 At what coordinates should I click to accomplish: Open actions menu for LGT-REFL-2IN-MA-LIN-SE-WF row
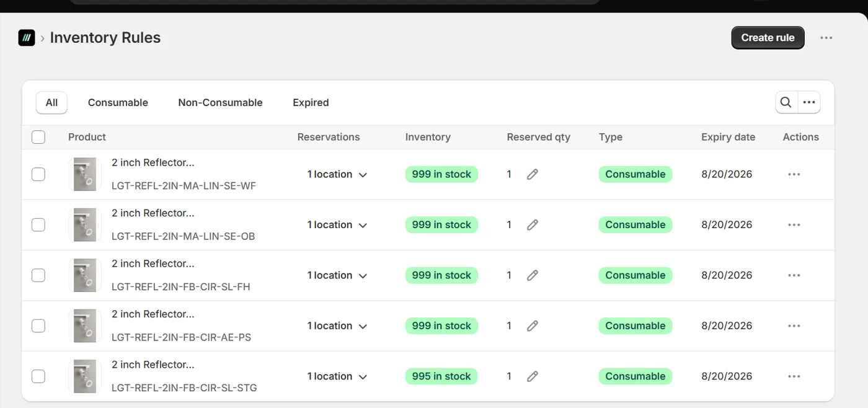click(794, 174)
